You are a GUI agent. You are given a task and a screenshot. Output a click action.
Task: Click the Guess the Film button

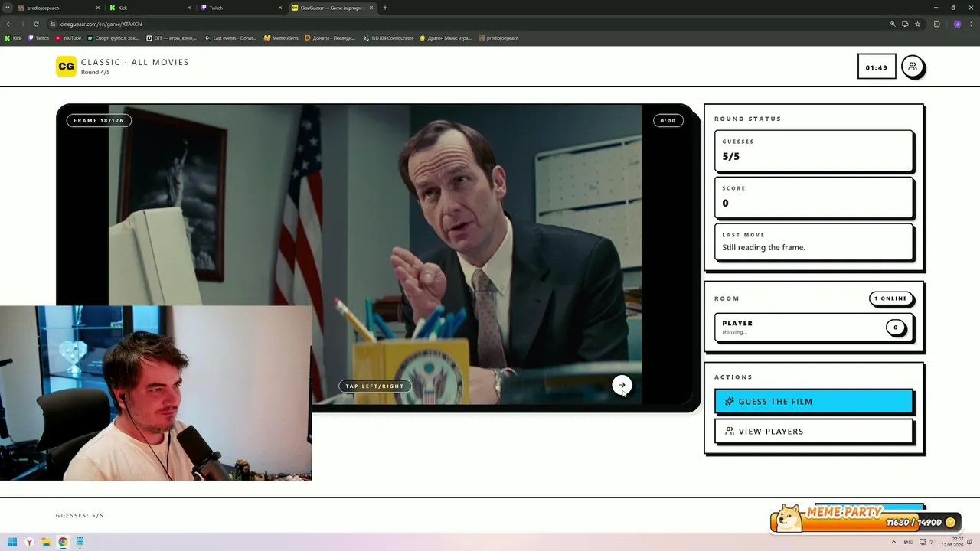point(813,401)
